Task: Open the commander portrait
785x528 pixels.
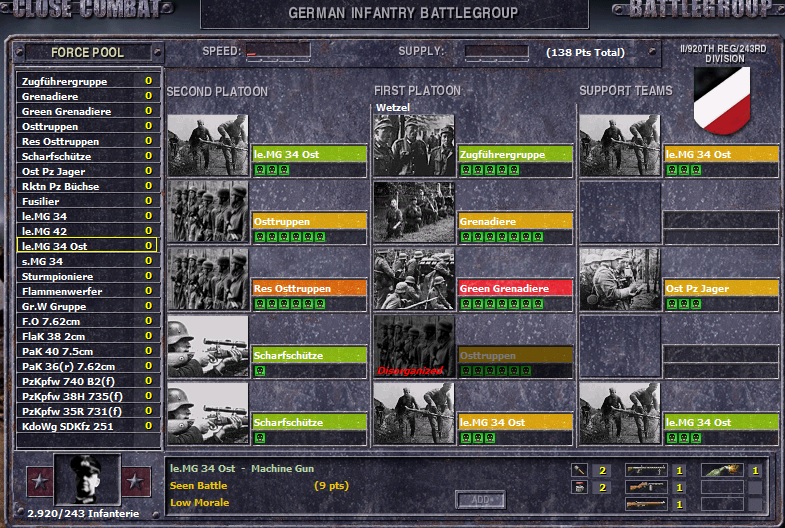Action: pos(87,479)
